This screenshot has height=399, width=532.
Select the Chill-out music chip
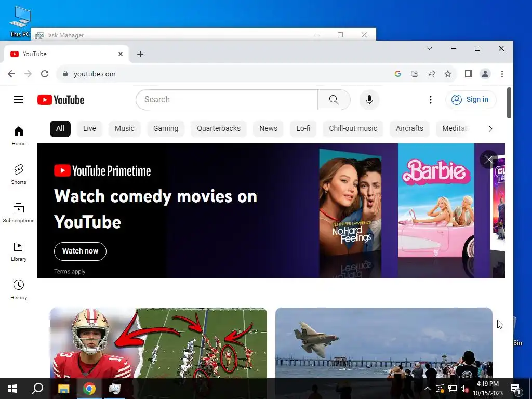[353, 129]
